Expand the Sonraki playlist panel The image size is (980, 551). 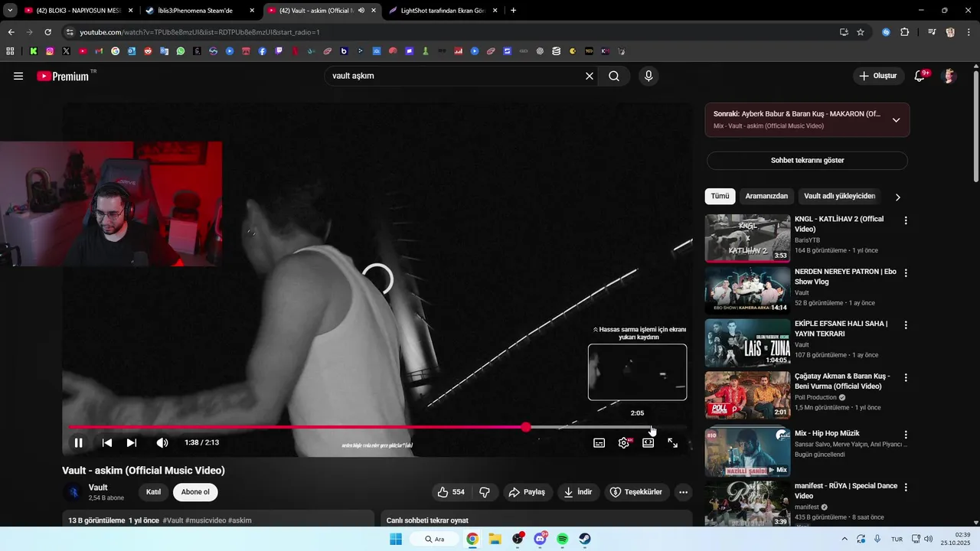tap(896, 120)
